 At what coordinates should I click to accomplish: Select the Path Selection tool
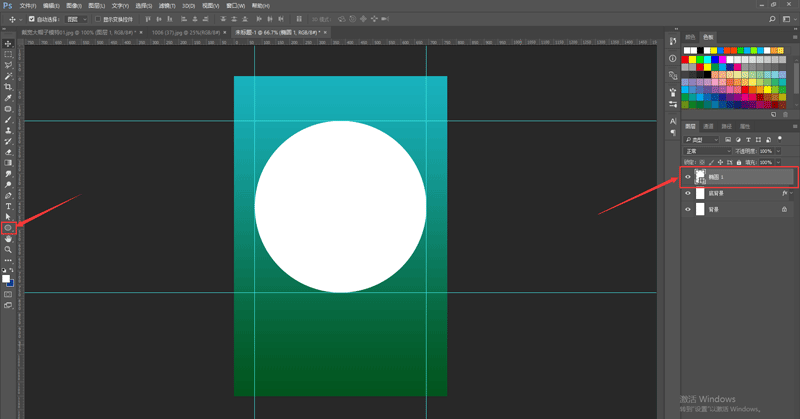click(8, 217)
